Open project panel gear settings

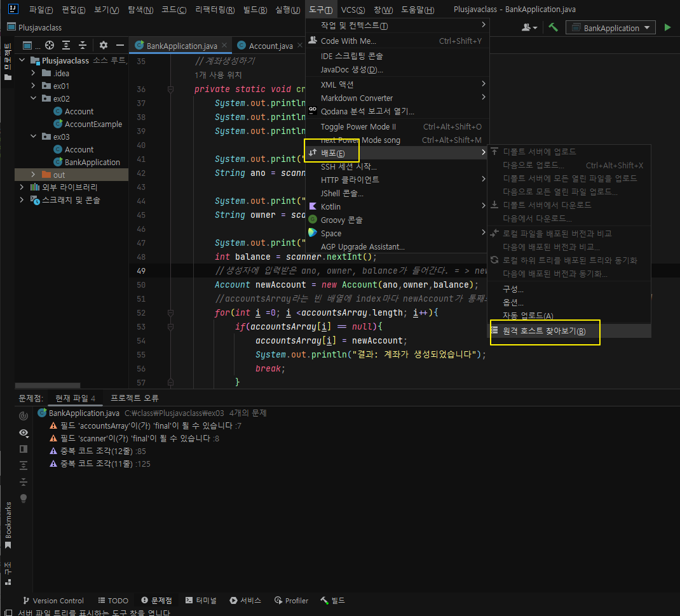pos(103,45)
